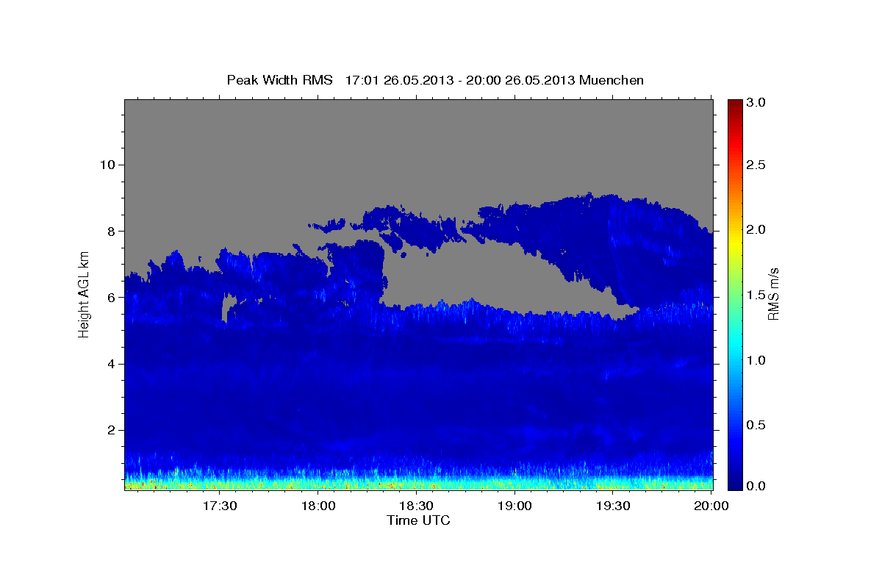Click the 'RMS m/s' colorbar label
Viewport: 882px width, 588px height.
[x=773, y=294]
